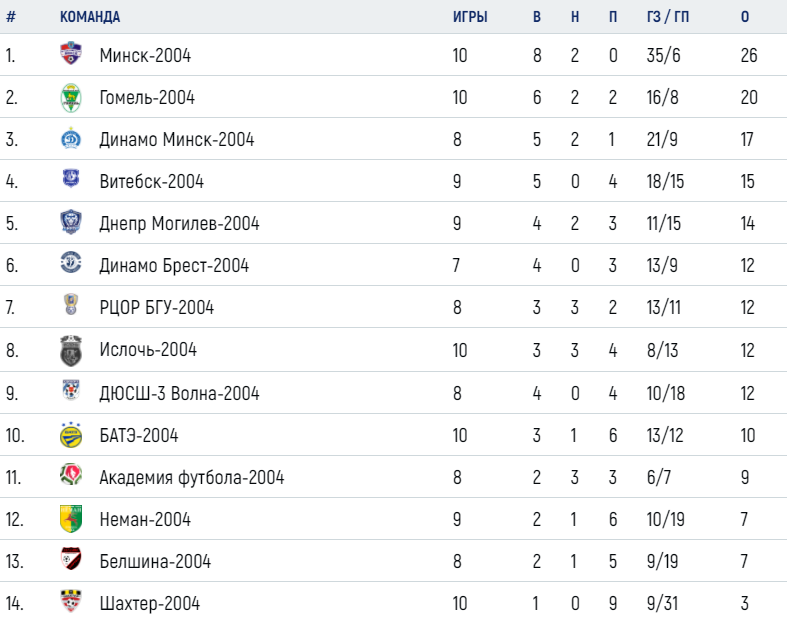Viewport: 787px width, 620px height.
Task: Click the Белшина-2004 red-black crest
Action: point(71,559)
